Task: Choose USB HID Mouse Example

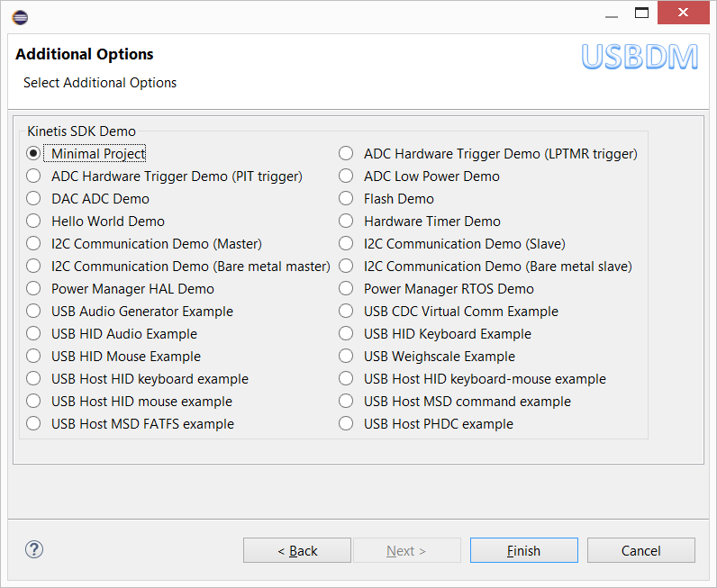Action: (34, 357)
